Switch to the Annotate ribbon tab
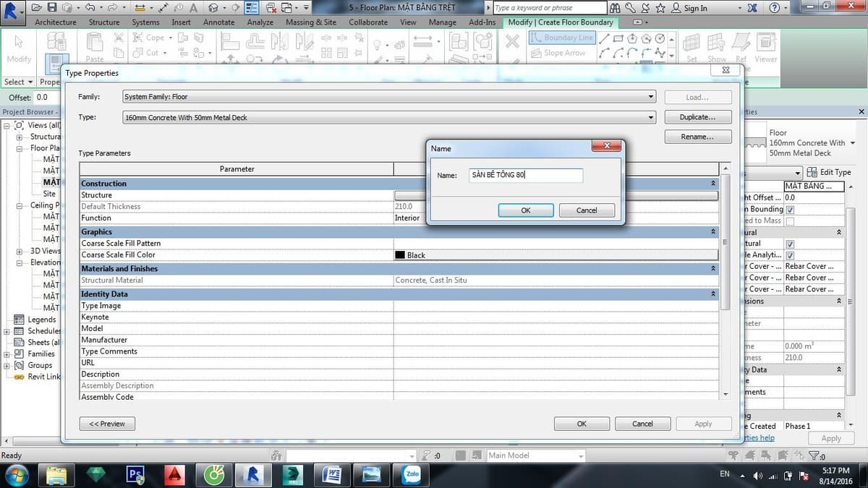The width and height of the screenshot is (868, 488). pyautogui.click(x=218, y=22)
